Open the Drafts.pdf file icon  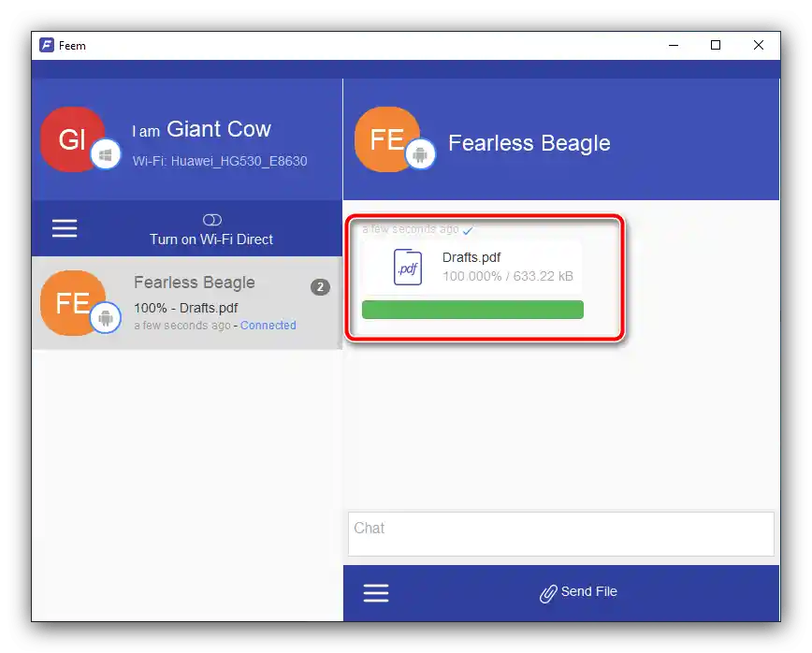tap(408, 268)
